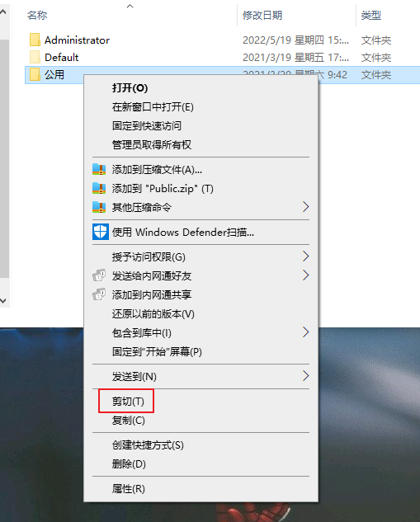Click the navigation pane scroll-down arrow
Screen dimensions: 420x522
pyautogui.click(x=3, y=301)
